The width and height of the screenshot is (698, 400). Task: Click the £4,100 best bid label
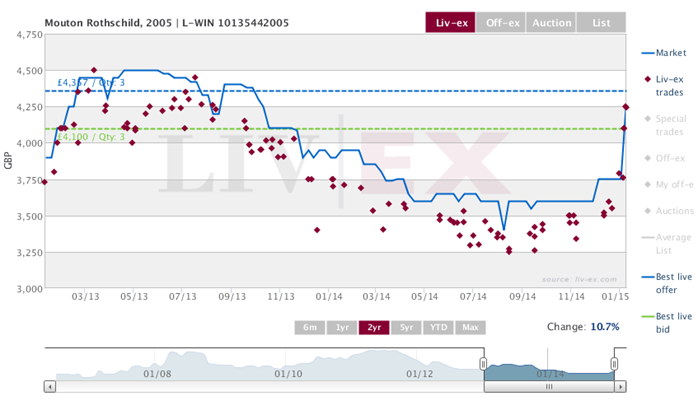91,137
